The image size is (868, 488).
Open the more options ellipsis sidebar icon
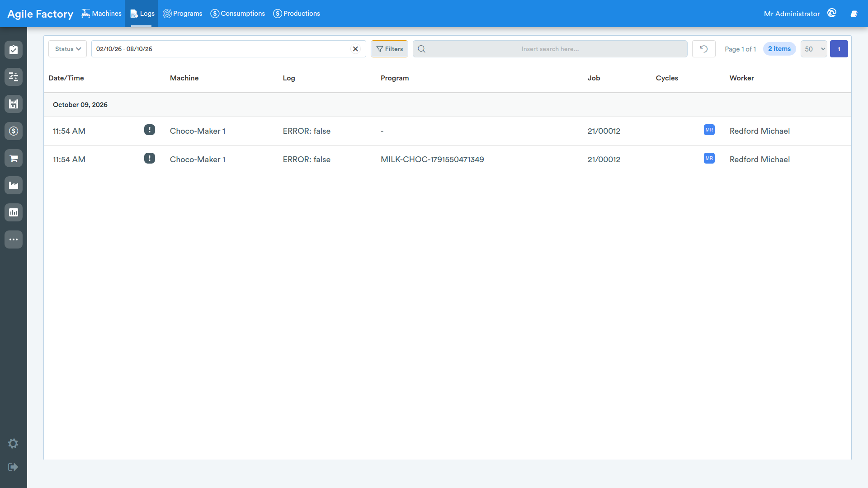coord(14,239)
